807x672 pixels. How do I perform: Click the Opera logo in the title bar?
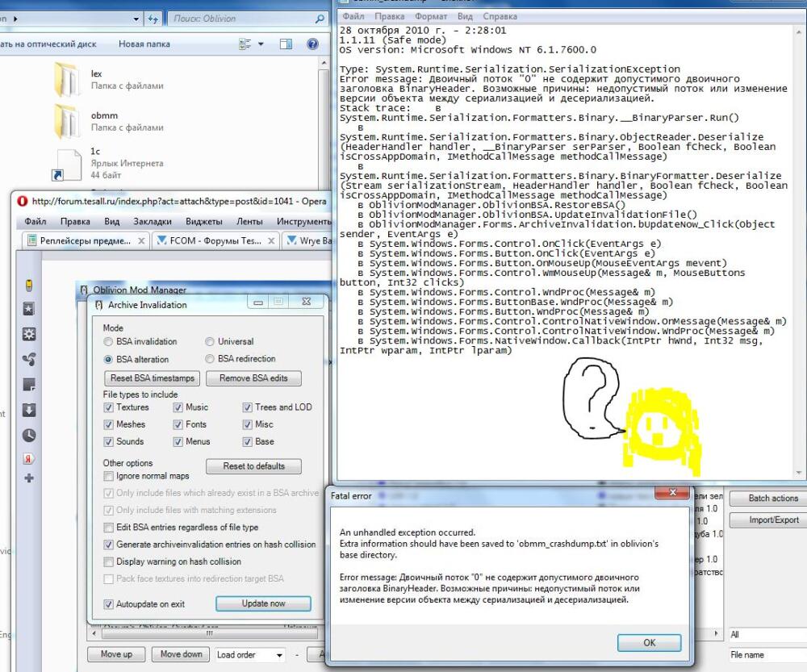[22, 201]
